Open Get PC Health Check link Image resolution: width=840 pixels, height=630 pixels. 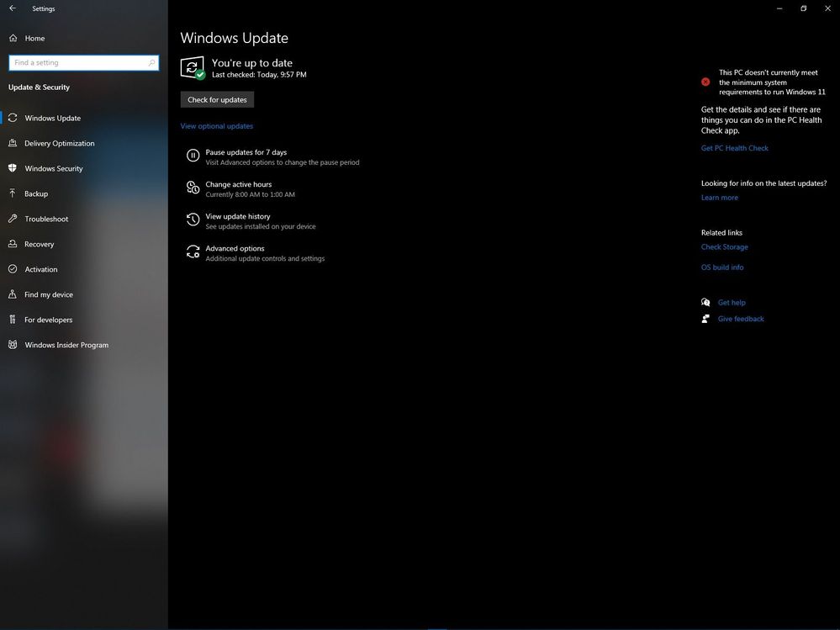734,148
